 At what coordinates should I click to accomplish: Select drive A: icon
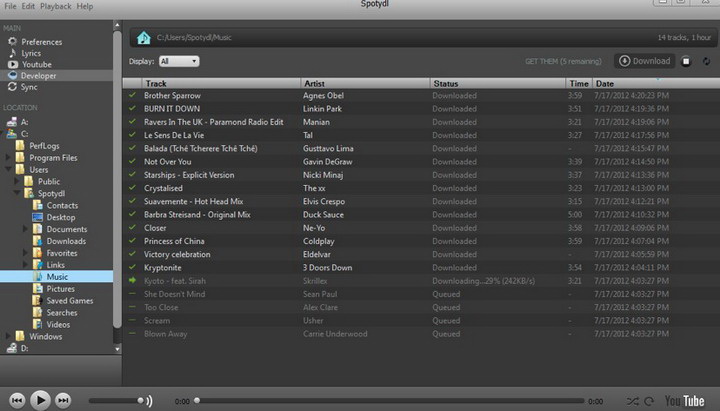coord(12,122)
